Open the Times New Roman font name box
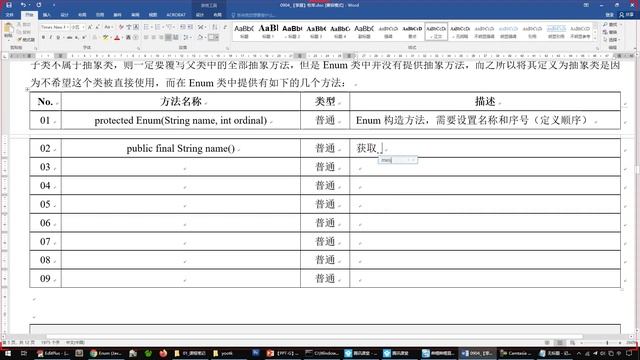 [55, 27]
